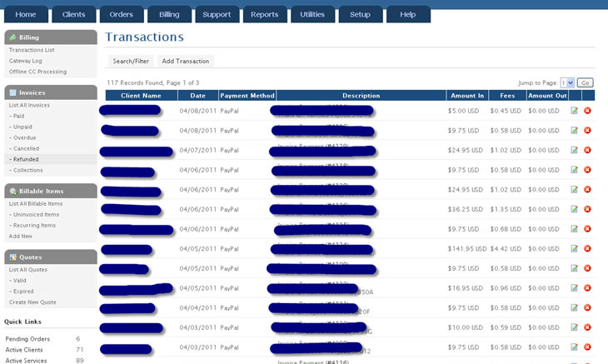Edit the $5.00 USD transaction
Screen dimensions: 608x364
[x=574, y=111]
